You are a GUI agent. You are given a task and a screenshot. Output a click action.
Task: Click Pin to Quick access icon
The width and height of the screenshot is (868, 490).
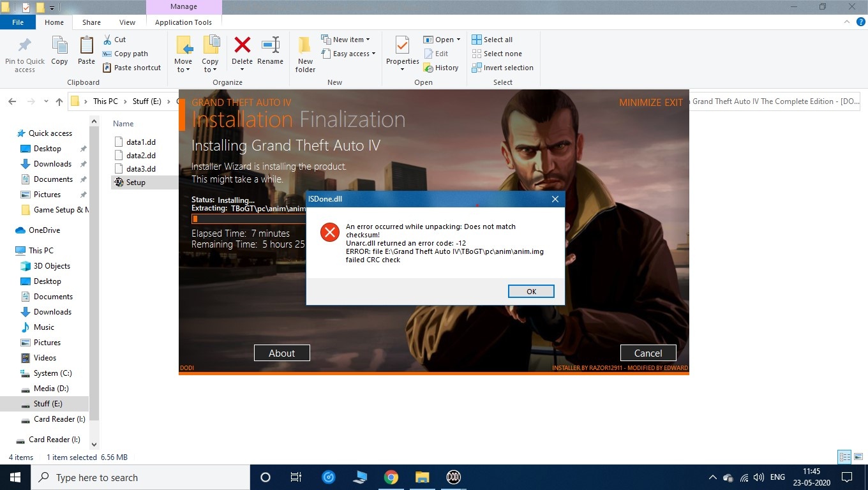25,47
